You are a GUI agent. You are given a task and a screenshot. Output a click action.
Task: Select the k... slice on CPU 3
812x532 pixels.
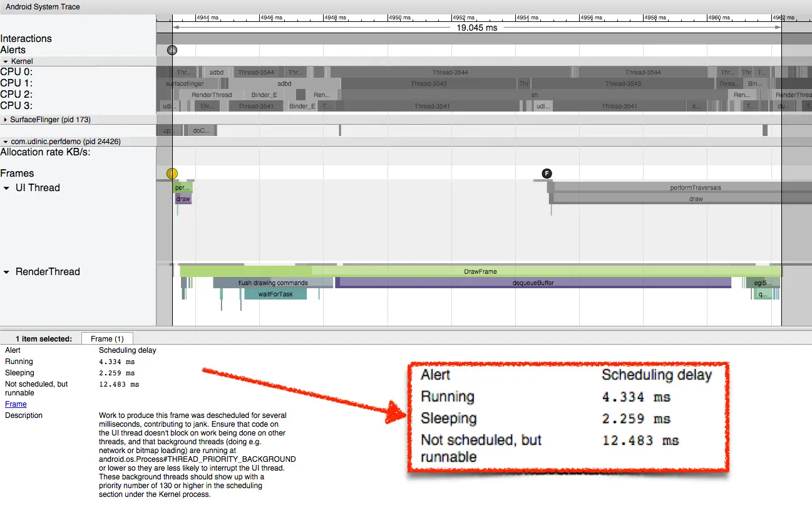click(697, 106)
